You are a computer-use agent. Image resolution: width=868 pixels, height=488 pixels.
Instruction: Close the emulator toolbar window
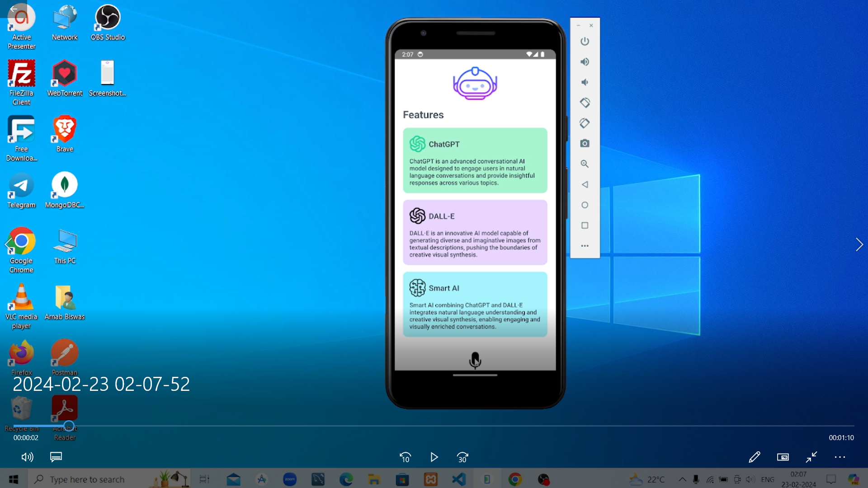[x=591, y=25]
